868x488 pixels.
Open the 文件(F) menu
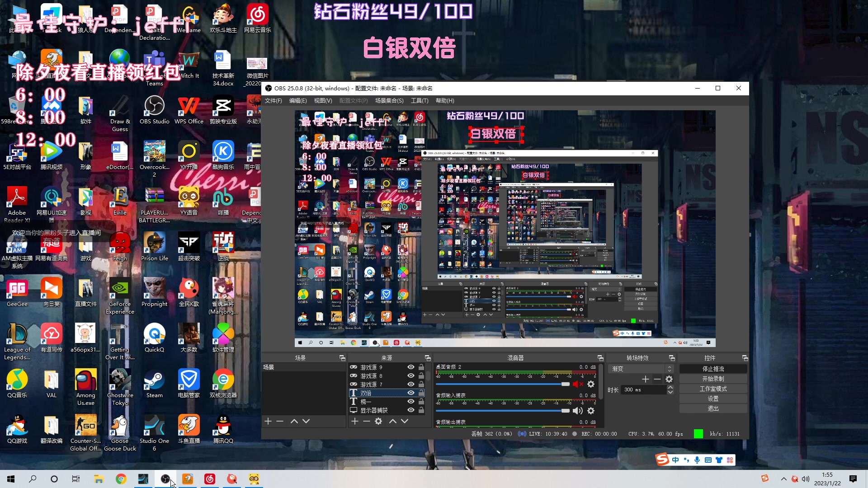pyautogui.click(x=273, y=101)
